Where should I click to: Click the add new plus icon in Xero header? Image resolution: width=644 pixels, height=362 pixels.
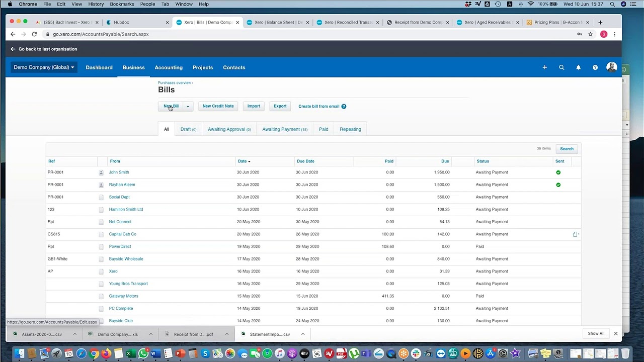pos(544,67)
